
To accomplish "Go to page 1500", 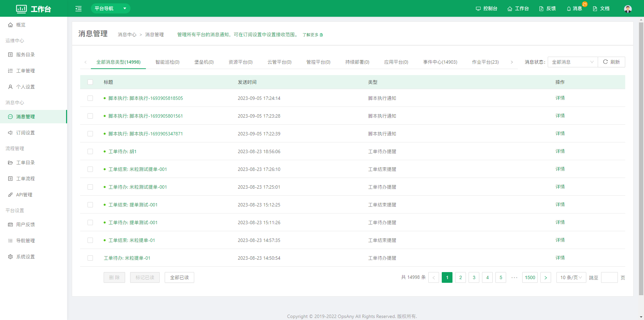I will 530,277.
